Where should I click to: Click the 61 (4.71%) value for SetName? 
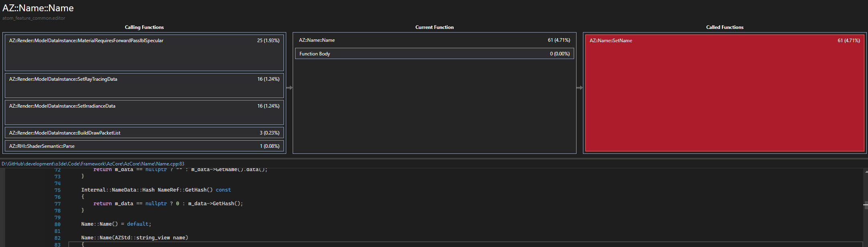click(849, 41)
